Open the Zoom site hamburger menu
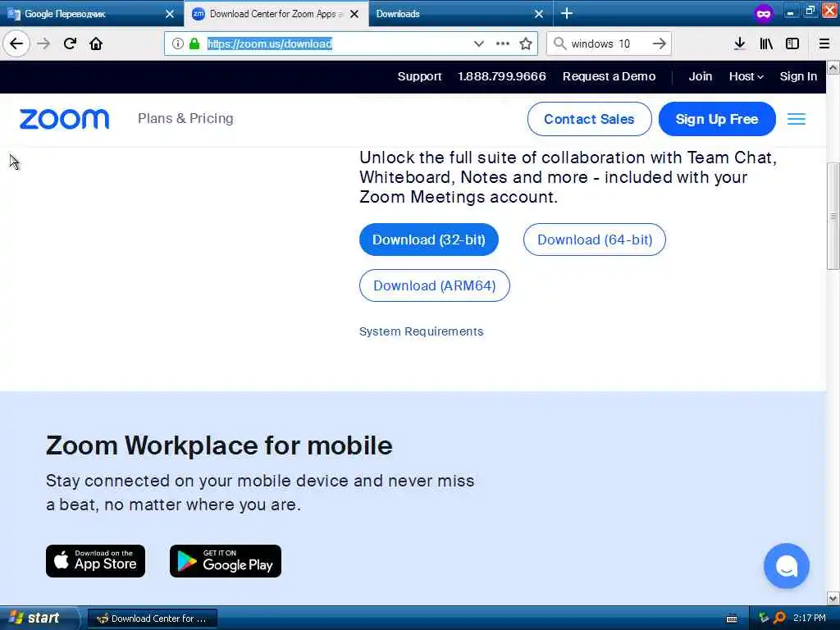 [796, 119]
